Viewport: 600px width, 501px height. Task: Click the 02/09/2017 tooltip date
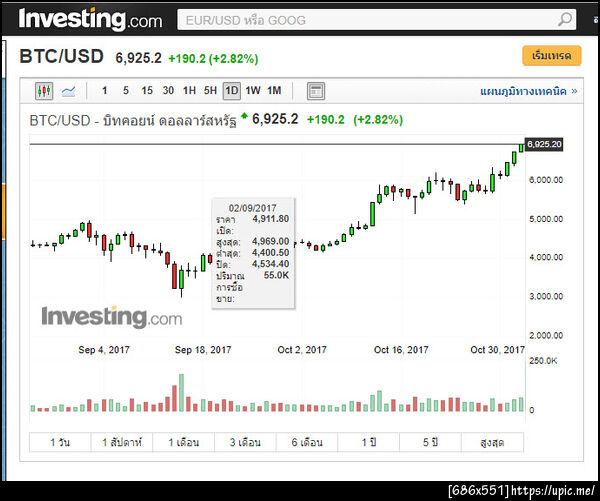tap(252, 208)
